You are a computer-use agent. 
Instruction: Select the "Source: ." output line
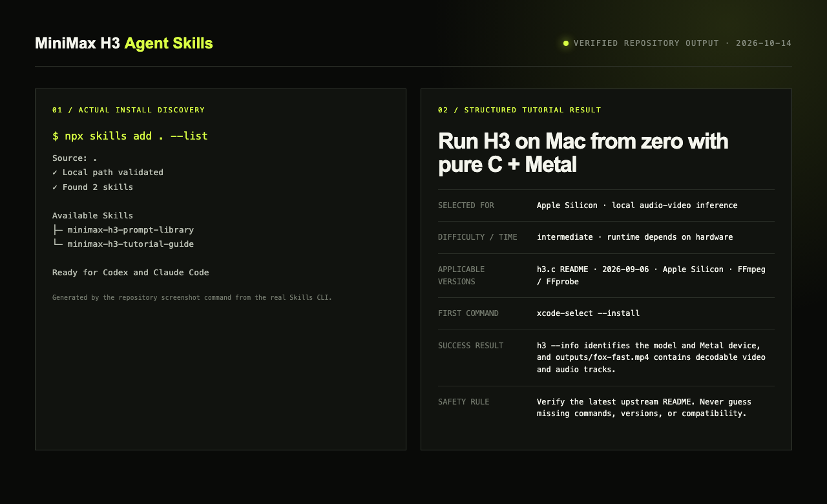click(75, 158)
